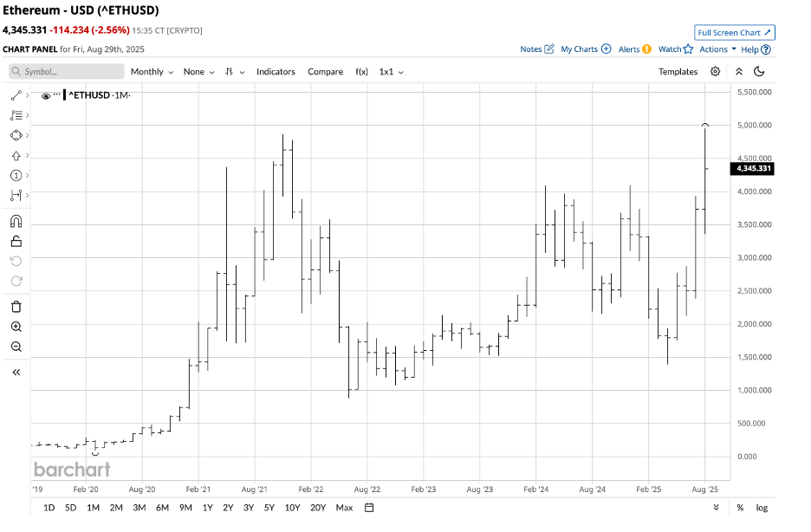Select the 6M time range
Screen dimensions: 811x532
coord(162,508)
